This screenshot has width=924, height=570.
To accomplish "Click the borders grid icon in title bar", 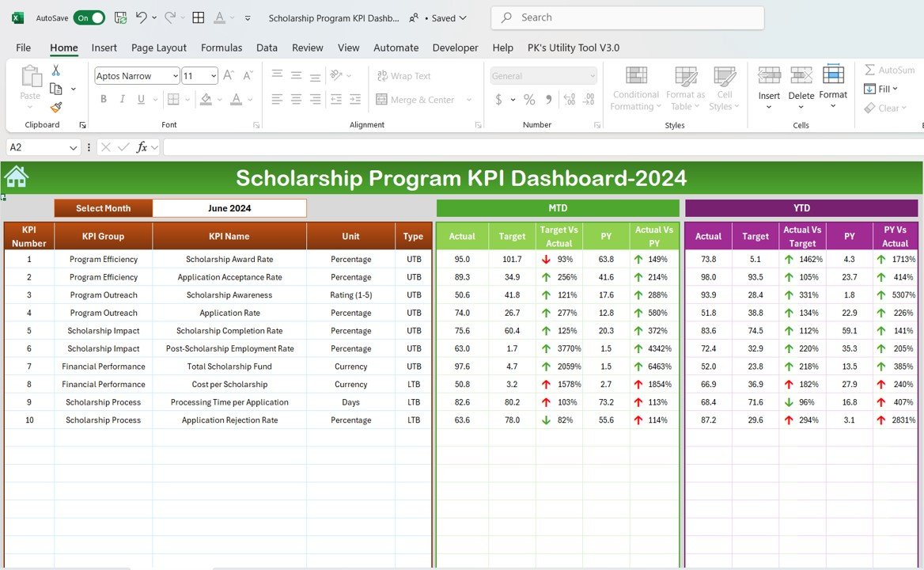I will [x=199, y=17].
